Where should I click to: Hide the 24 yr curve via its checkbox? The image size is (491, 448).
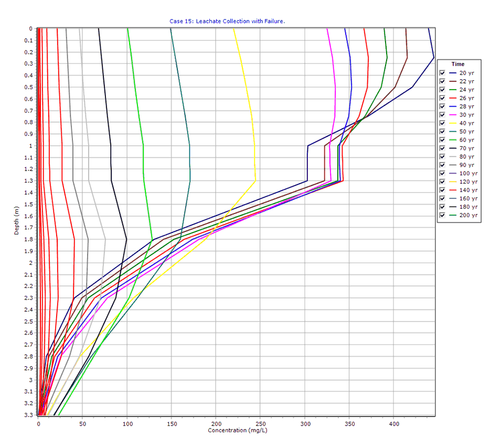click(x=442, y=90)
